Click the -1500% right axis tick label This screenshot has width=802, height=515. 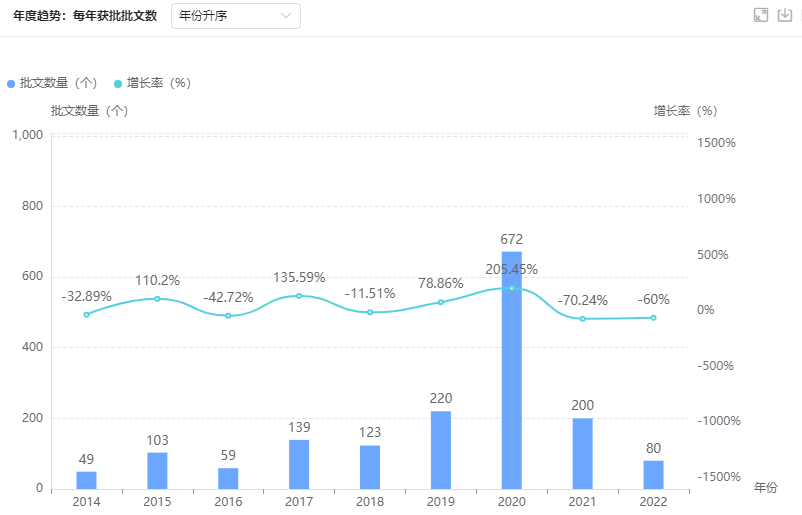pos(719,477)
